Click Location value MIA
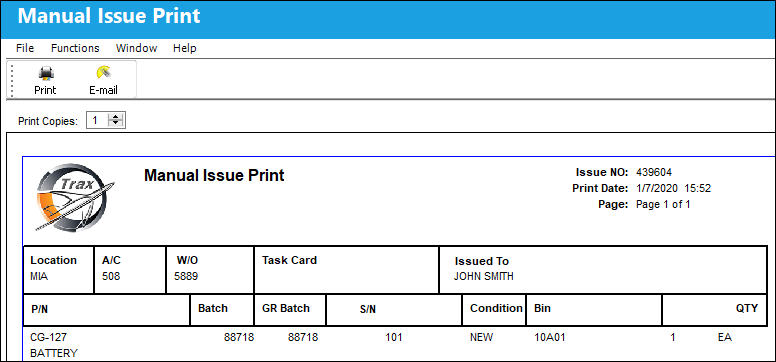The height and width of the screenshot is (362, 776). 39,276
